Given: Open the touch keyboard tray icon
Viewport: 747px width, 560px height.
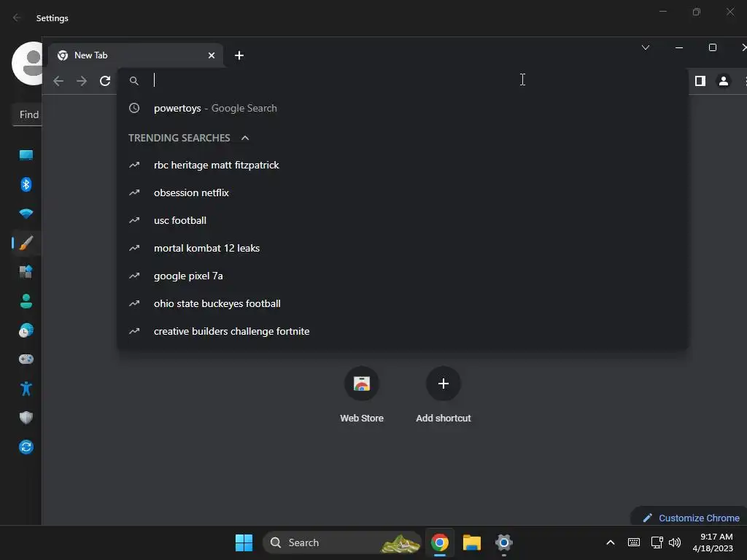Looking at the screenshot, I should (634, 542).
